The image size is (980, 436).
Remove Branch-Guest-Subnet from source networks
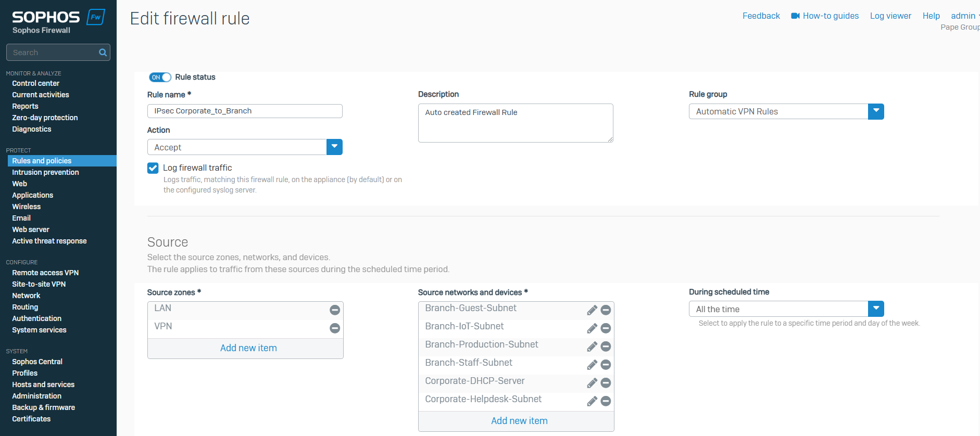click(606, 310)
